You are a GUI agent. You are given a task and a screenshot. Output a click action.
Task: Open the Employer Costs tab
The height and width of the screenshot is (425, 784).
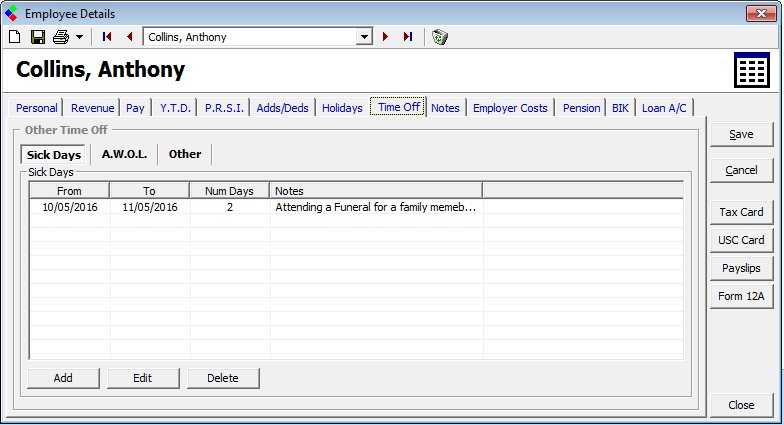click(510, 108)
